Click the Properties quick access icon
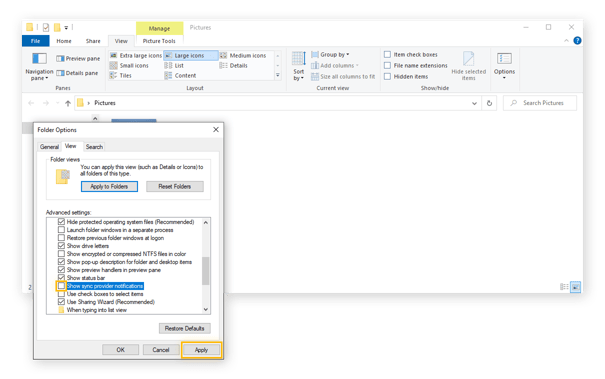 (46, 27)
